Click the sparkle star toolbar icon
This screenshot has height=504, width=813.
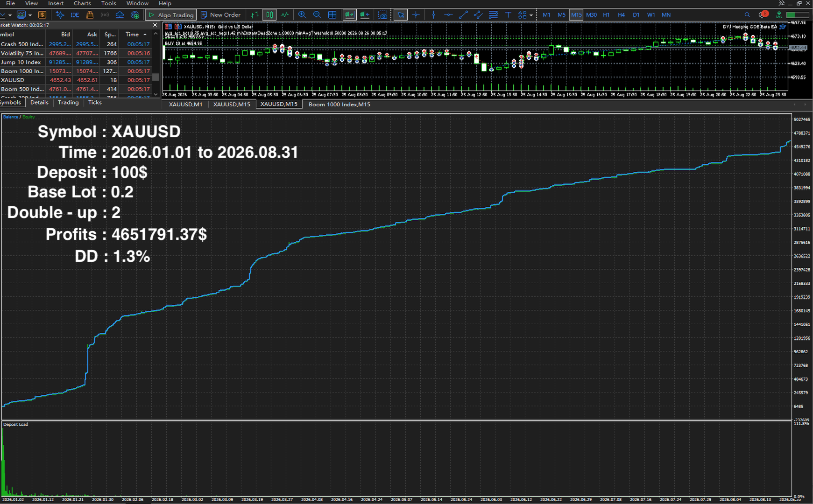tap(60, 15)
